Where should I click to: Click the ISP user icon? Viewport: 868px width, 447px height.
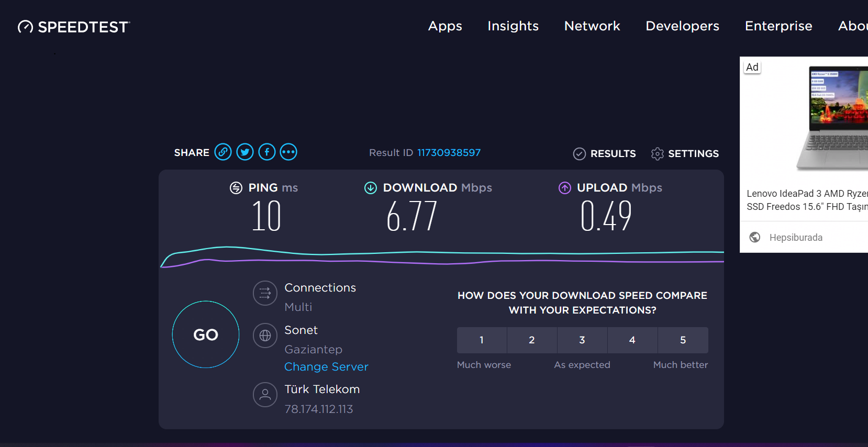[265, 395]
